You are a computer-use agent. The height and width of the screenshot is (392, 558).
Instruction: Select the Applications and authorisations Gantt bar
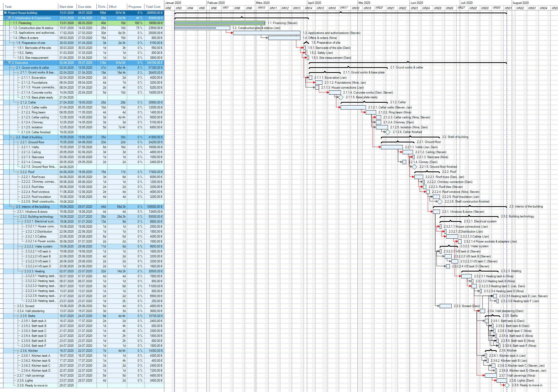pyautogui.click(x=266, y=33)
